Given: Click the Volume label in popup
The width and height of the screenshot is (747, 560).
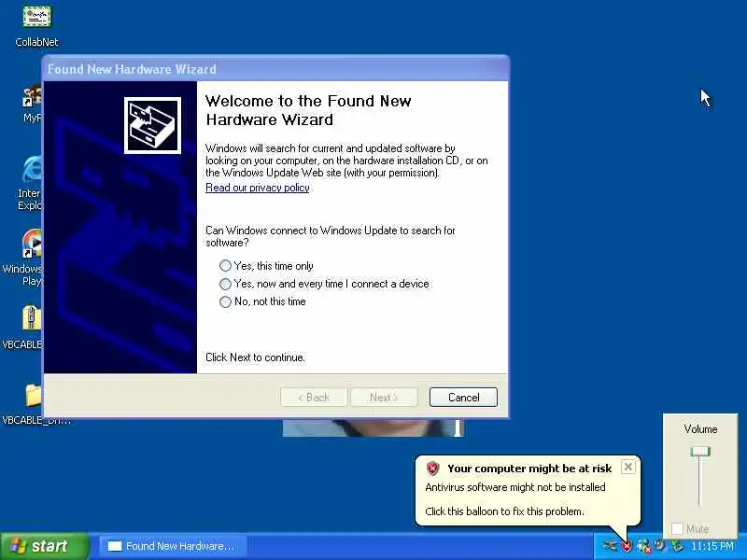Looking at the screenshot, I should [700, 429].
